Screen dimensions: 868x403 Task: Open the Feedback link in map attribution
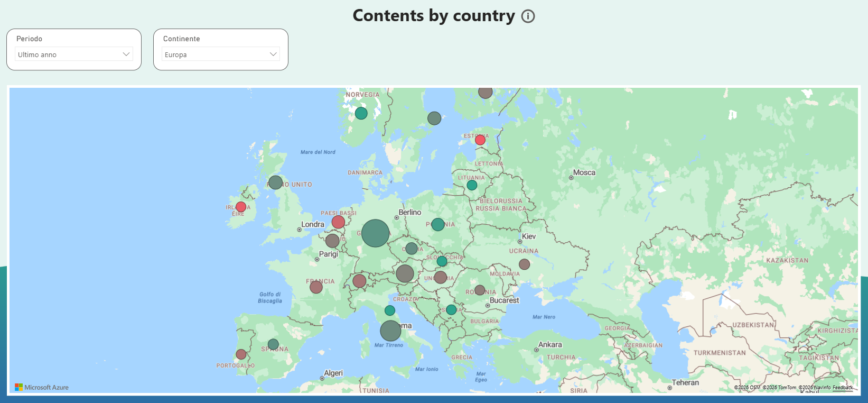click(843, 388)
